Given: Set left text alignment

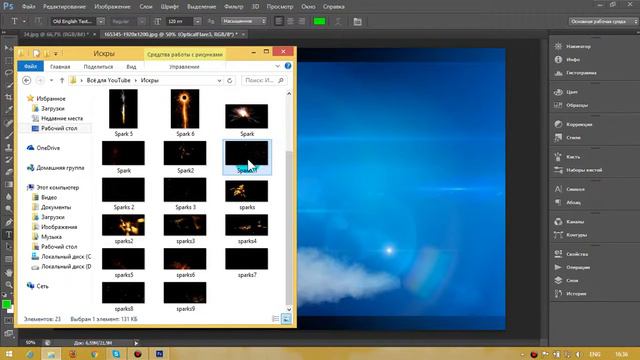Looking at the screenshot, I should tap(279, 21).
